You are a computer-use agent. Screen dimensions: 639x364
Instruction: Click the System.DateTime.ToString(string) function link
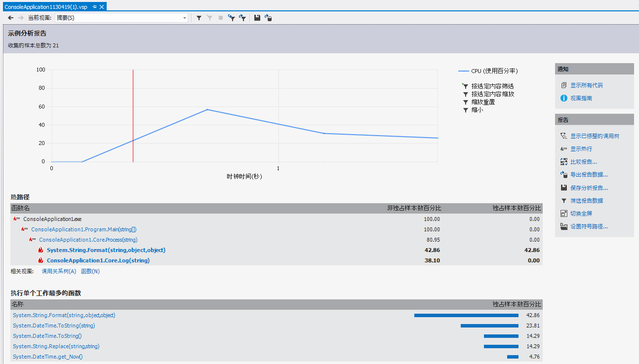(54, 326)
